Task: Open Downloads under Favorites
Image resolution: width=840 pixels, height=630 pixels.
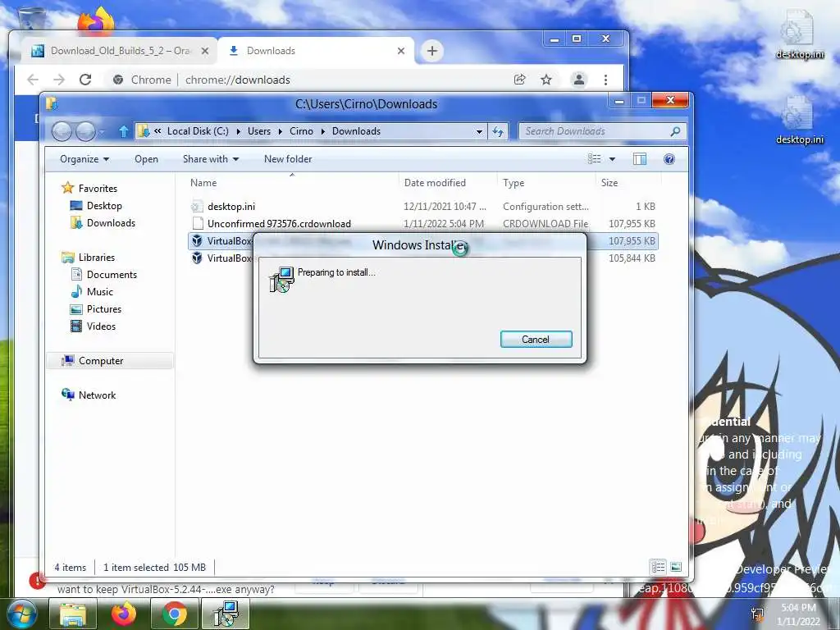Action: pos(111,223)
